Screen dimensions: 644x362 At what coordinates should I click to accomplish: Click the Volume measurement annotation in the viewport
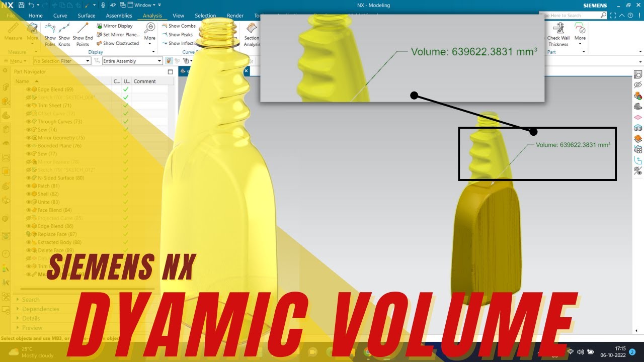tap(573, 145)
